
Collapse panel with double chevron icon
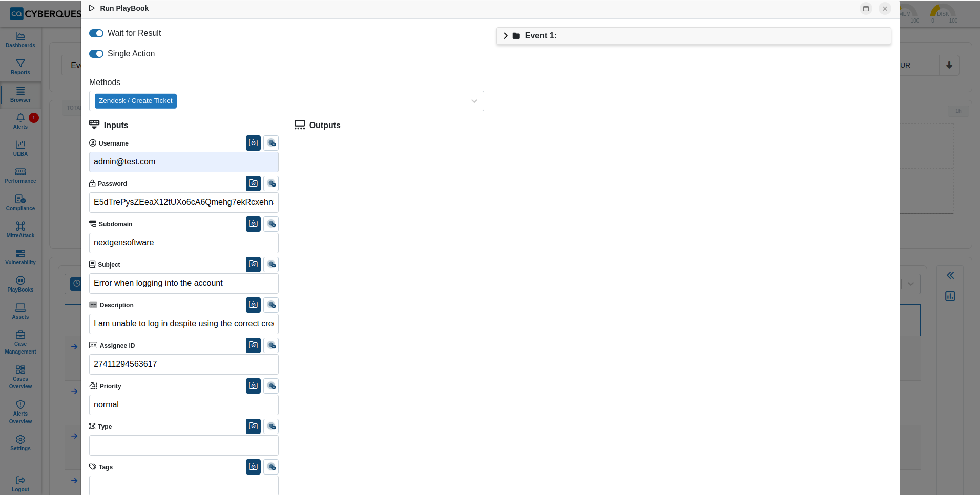(x=950, y=275)
